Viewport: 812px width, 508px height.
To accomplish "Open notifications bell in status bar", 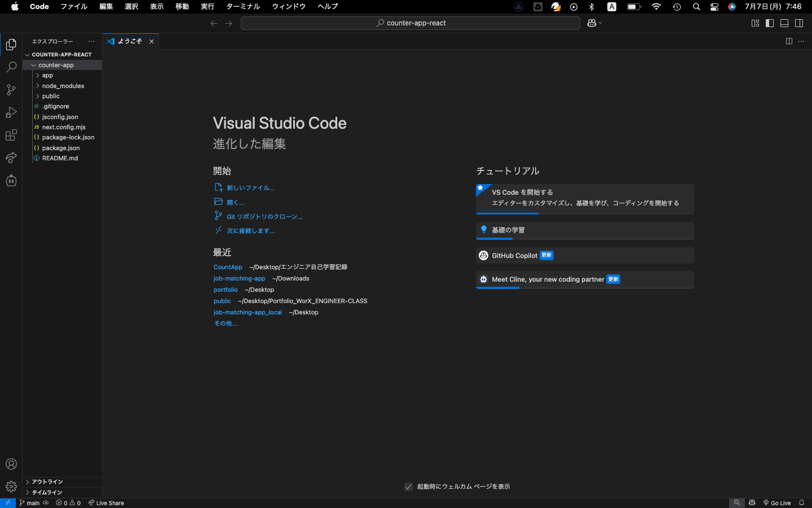I will [x=801, y=503].
